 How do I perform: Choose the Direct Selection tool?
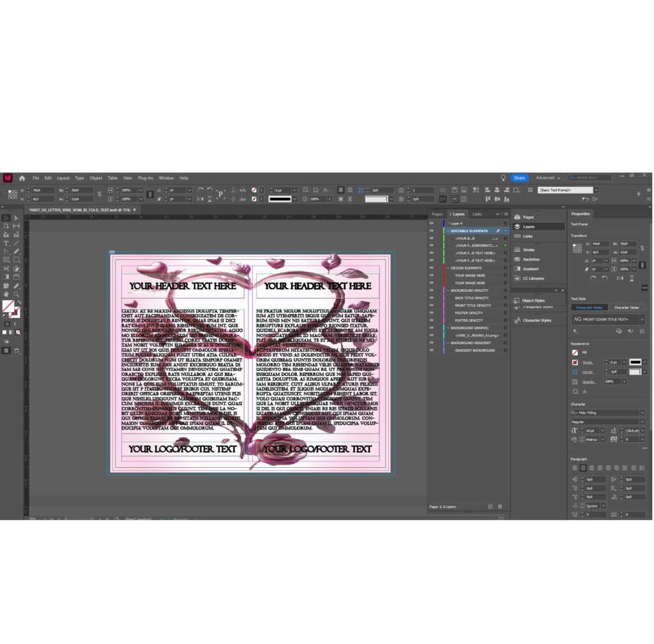[x=17, y=218]
